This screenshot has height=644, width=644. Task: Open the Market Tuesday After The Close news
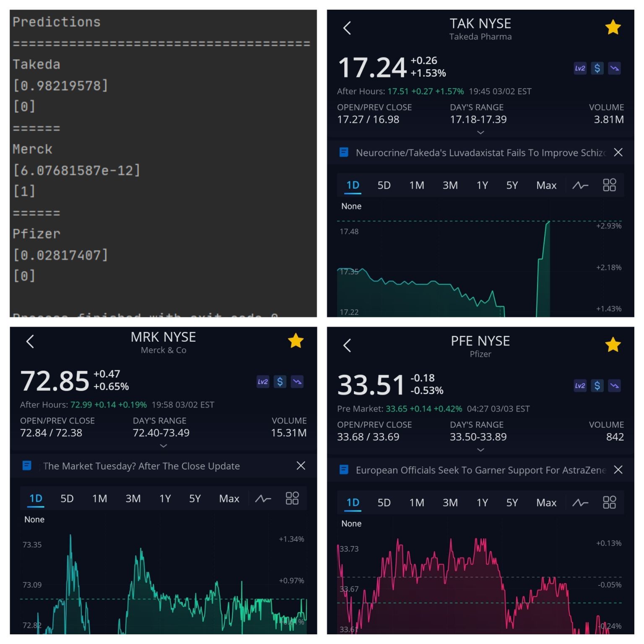141,466
